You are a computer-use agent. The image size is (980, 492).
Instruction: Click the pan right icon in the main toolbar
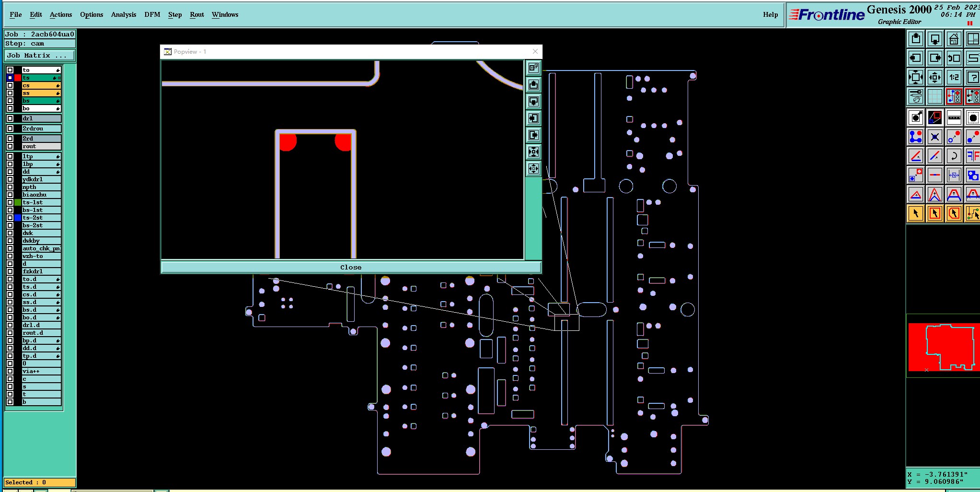[x=935, y=58]
